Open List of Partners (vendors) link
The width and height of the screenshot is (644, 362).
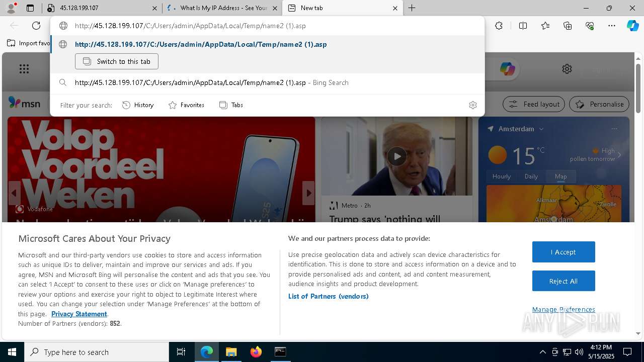[329, 296]
